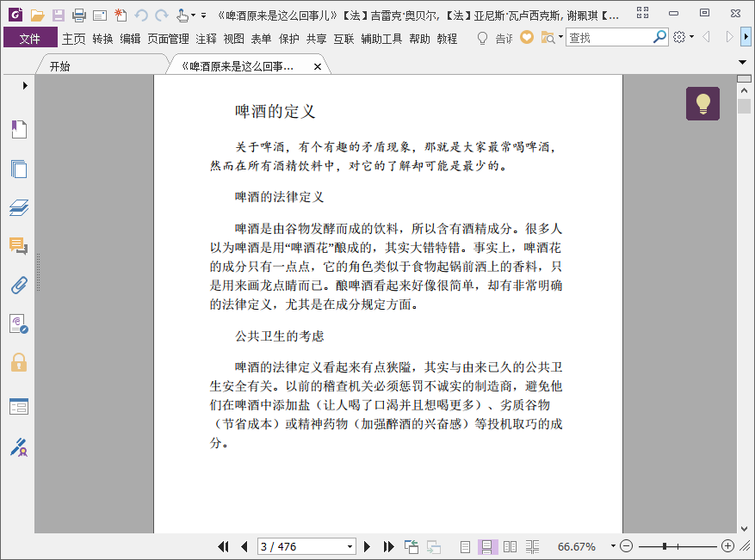This screenshot has width=755, height=560.
Task: Redo the last action
Action: pos(162,15)
